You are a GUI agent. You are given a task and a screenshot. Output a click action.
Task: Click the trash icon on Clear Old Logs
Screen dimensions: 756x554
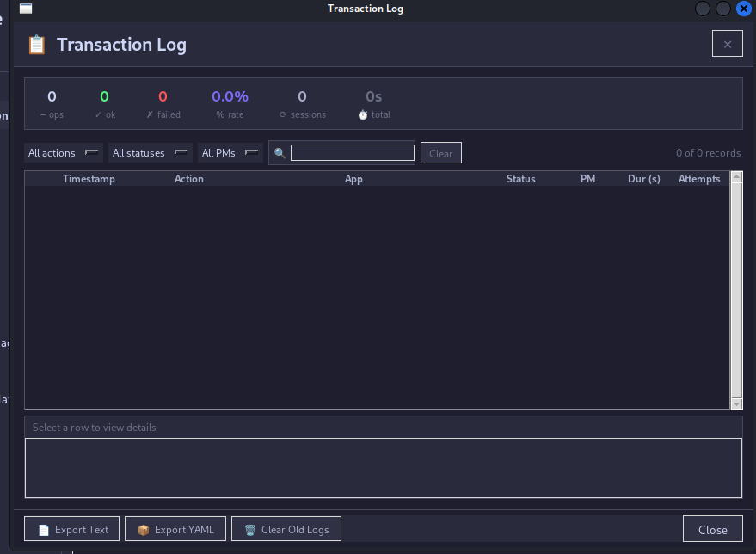(x=250, y=528)
